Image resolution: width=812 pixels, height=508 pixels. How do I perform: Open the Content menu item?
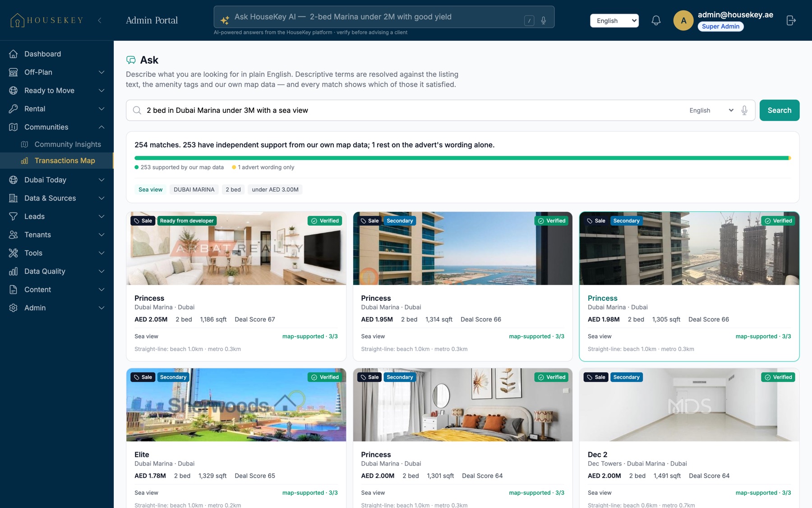click(x=57, y=289)
